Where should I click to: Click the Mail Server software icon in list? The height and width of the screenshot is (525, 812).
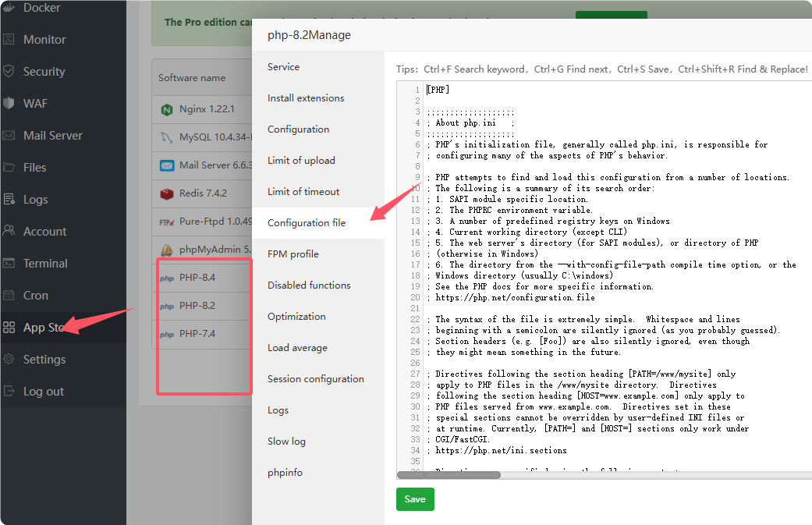(167, 165)
